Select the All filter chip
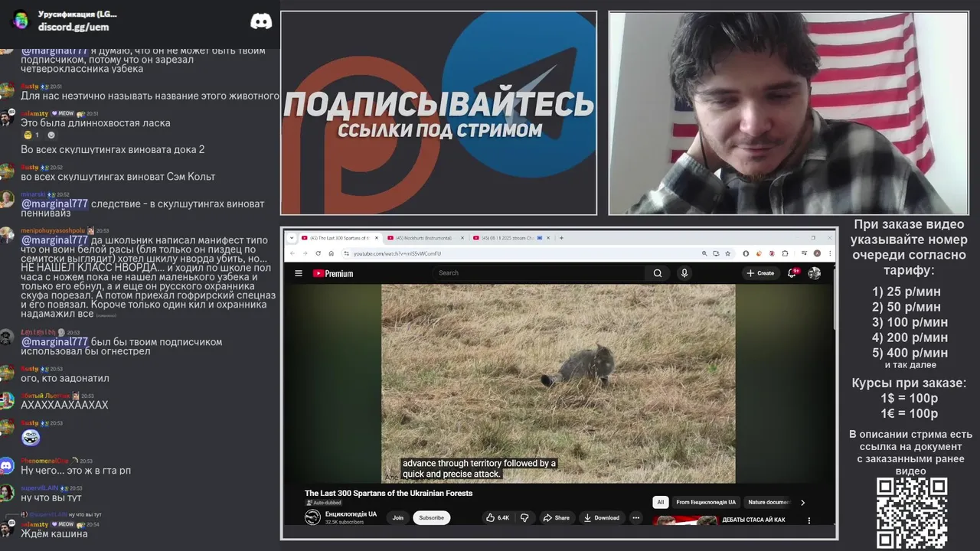The image size is (980, 551). click(660, 503)
